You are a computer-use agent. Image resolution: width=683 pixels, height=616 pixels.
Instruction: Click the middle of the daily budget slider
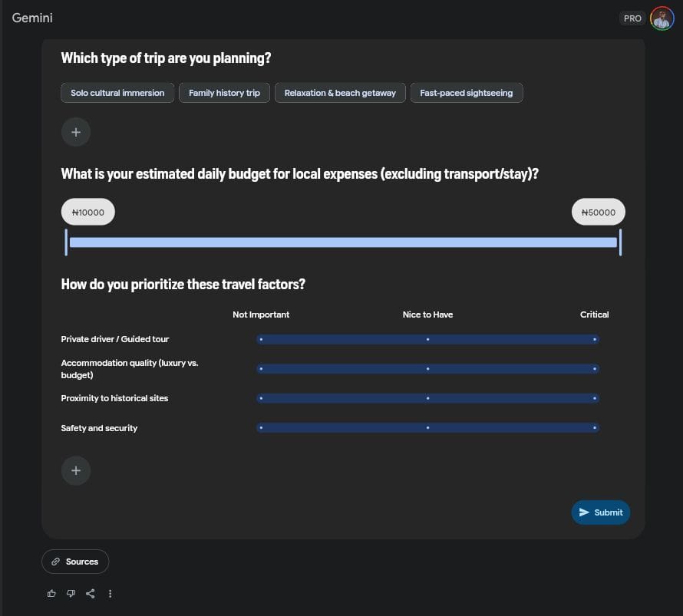(x=343, y=242)
